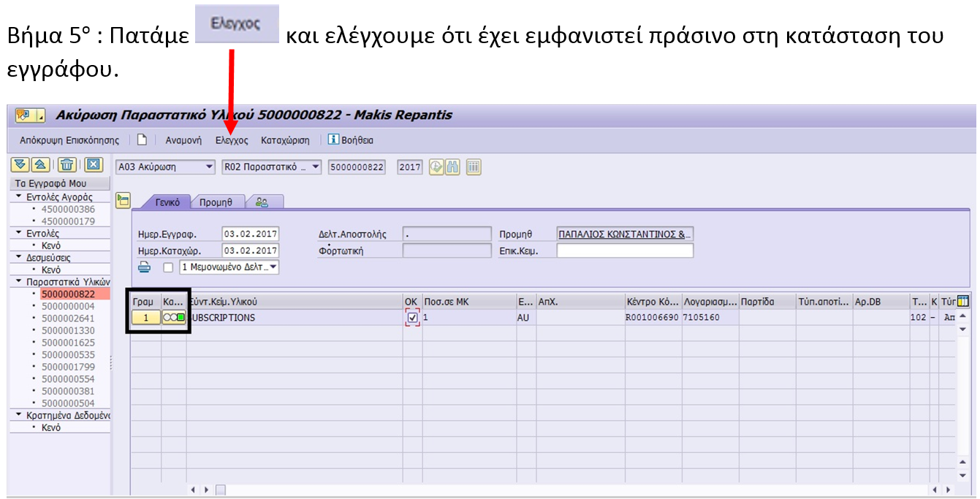The height and width of the screenshot is (499, 980).
Task: Select tree item 5000002641
Action: tap(68, 318)
